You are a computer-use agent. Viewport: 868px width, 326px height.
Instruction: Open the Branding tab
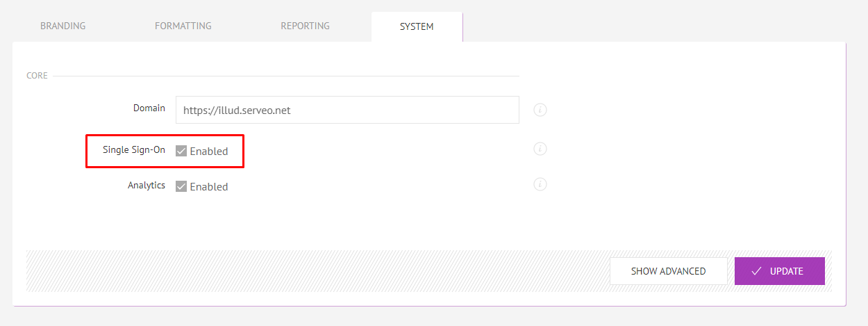tap(63, 26)
